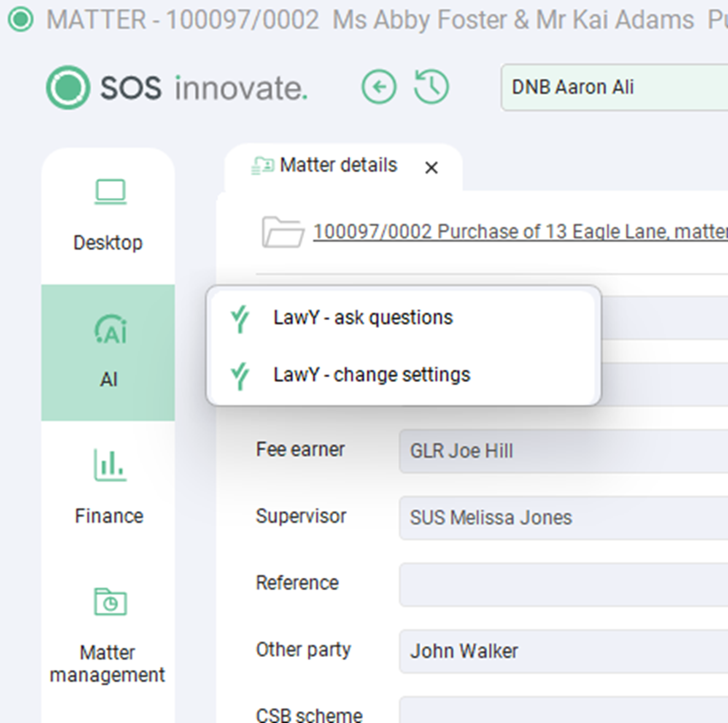Select the AI sidebar section
Viewport: 728px width, 723px height.
tap(108, 352)
